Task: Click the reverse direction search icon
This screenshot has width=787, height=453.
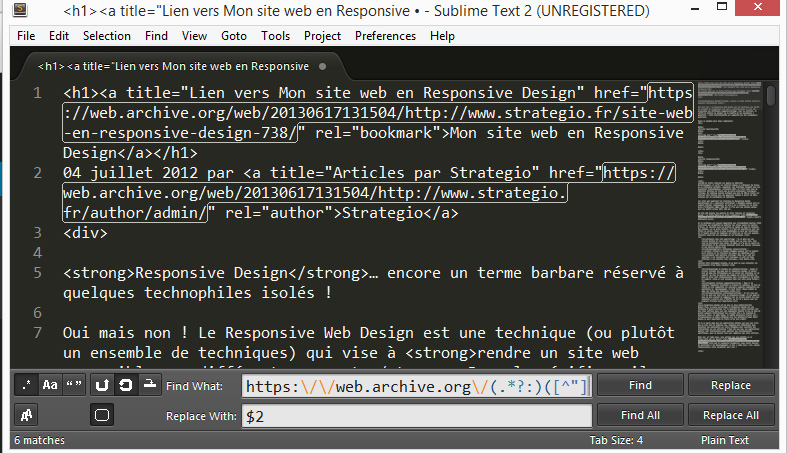Action: [x=102, y=385]
